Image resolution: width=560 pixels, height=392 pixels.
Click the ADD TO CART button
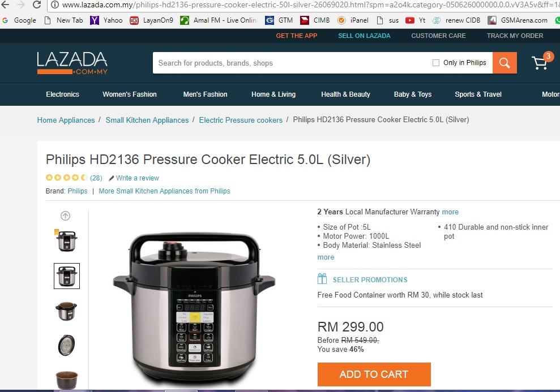pyautogui.click(x=374, y=374)
